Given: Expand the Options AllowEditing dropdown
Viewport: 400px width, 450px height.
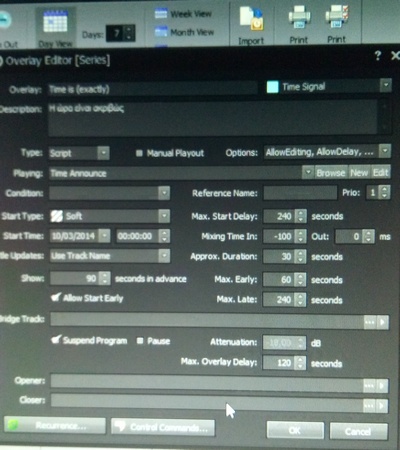Looking at the screenshot, I should pyautogui.click(x=385, y=151).
